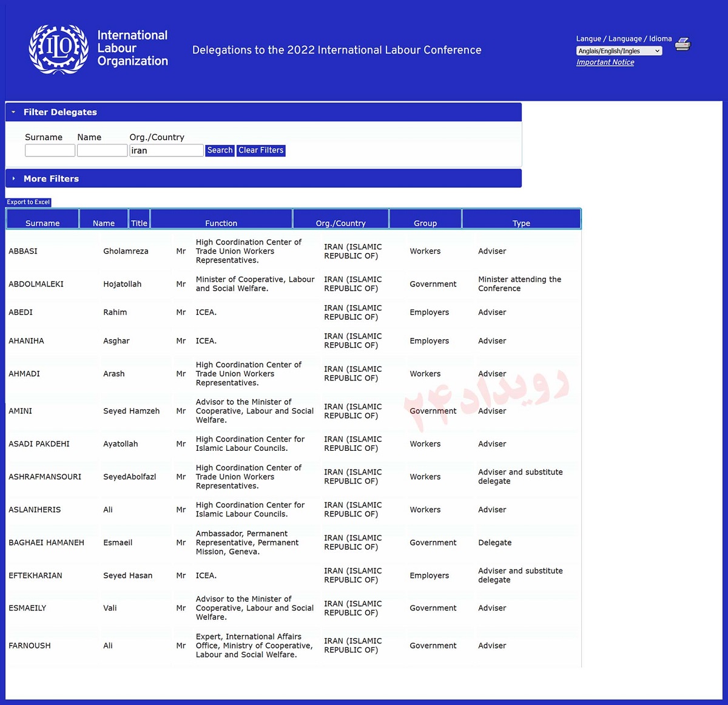Click the Surname filter input field
The image size is (728, 705).
point(50,150)
